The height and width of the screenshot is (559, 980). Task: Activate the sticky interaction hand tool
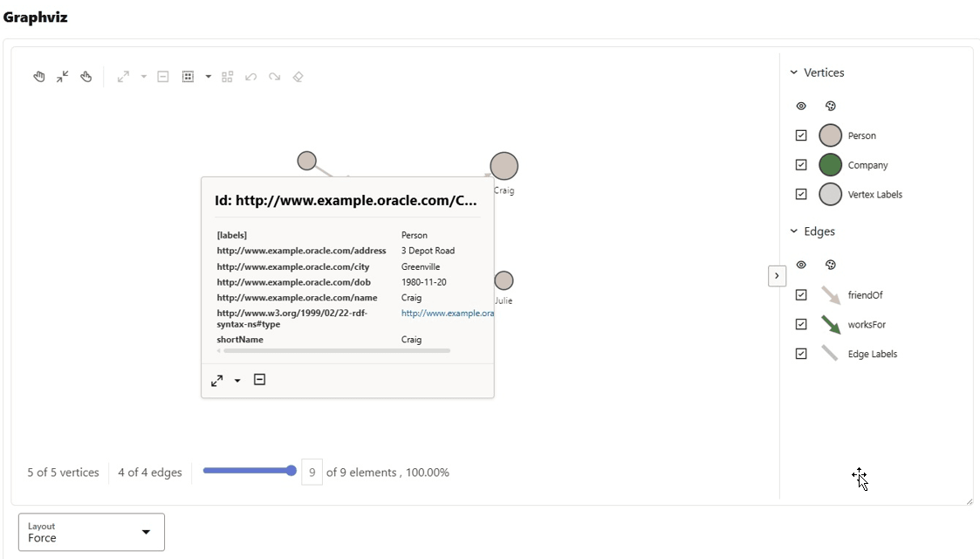point(86,77)
